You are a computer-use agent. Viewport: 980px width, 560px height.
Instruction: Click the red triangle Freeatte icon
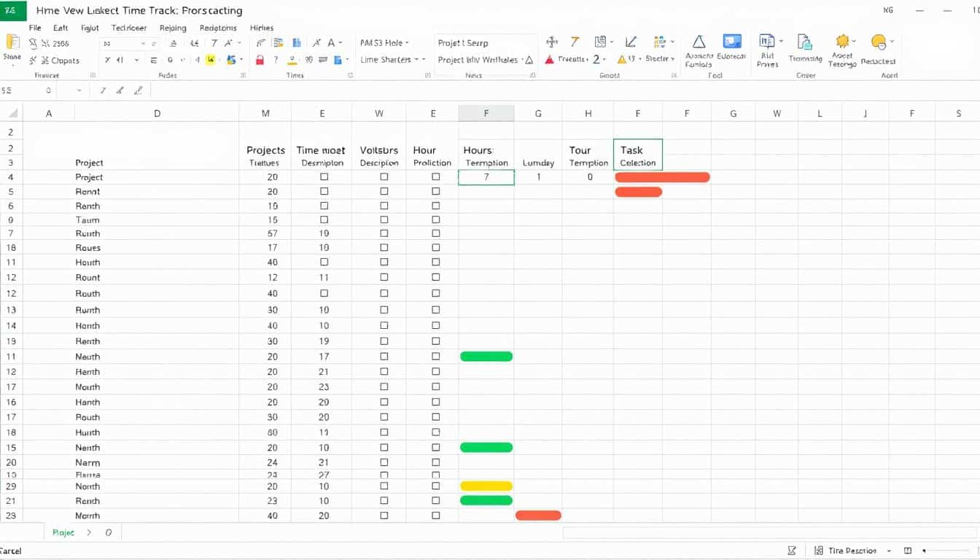(549, 60)
